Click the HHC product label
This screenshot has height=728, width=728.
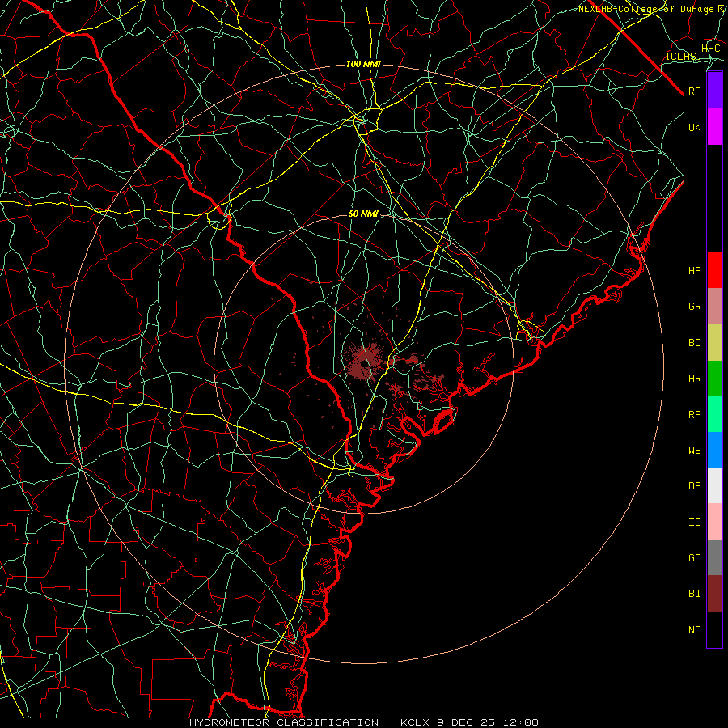point(710,49)
